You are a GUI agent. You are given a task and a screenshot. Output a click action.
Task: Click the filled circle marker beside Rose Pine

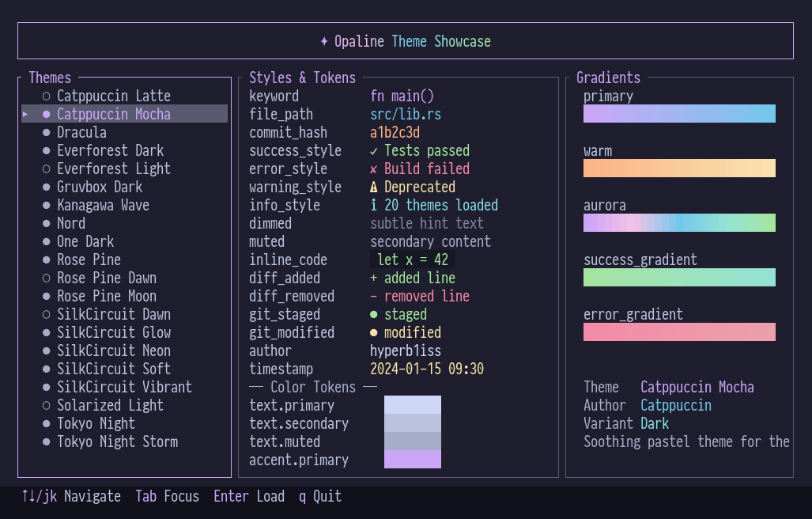click(x=46, y=260)
